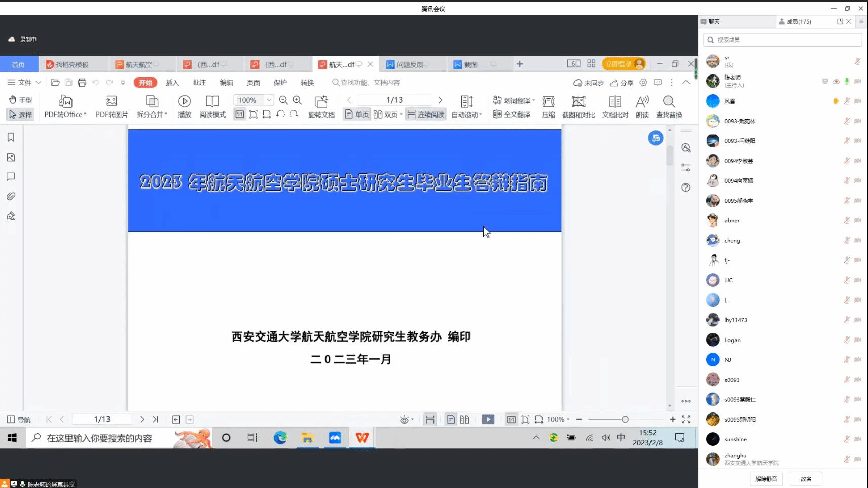Open the bookmark panel in left sidebar
868x488 pixels.
click(11, 138)
